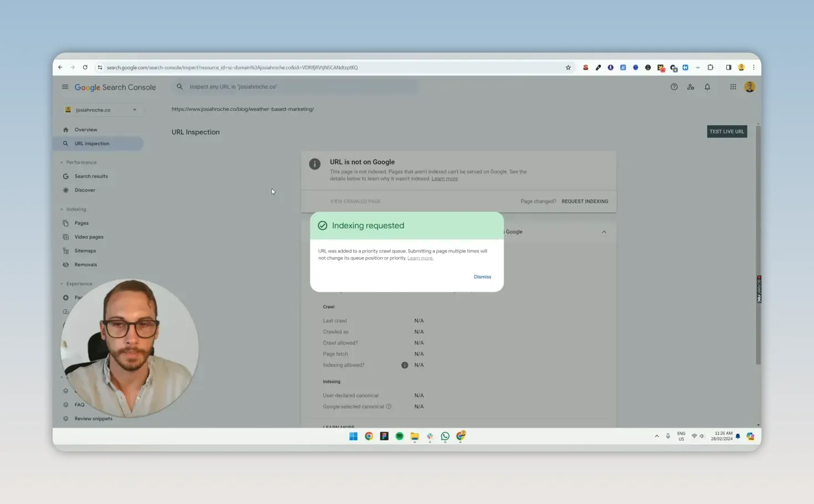Open the Google account avatar in Search Console

750,87
